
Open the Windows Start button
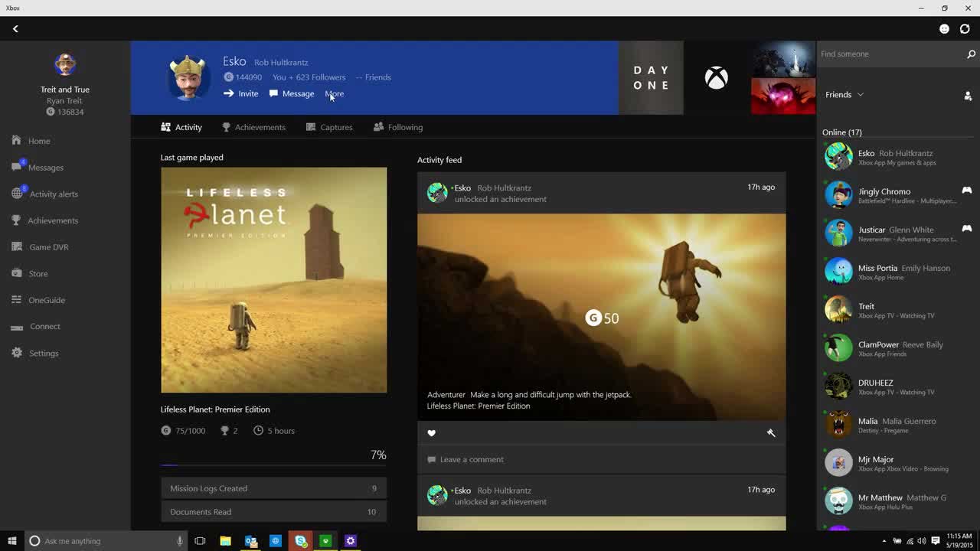11,541
